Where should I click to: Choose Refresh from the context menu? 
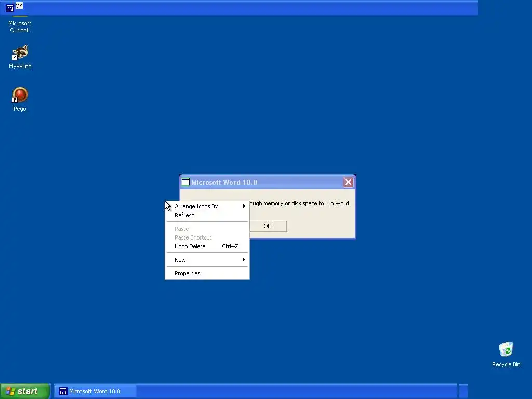[207, 215]
